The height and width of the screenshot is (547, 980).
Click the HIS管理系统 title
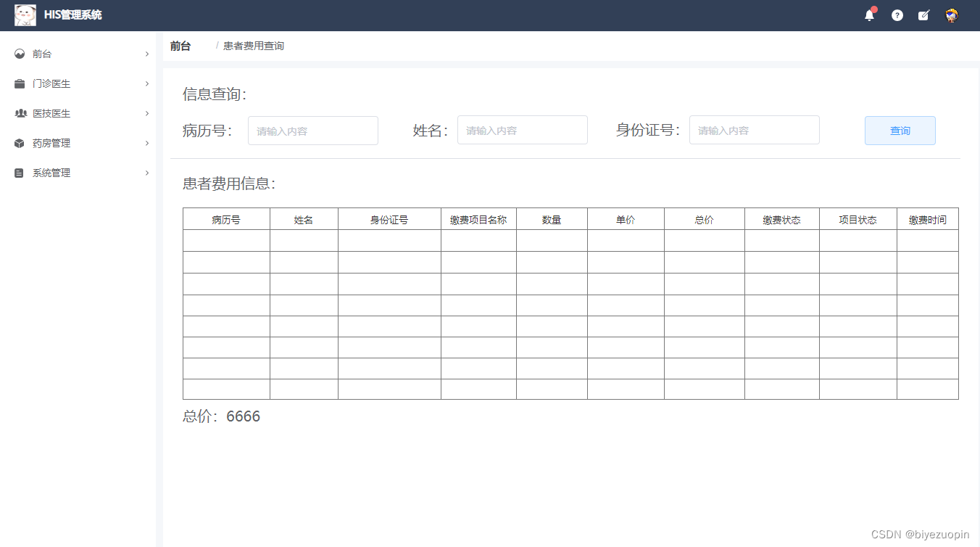[73, 15]
